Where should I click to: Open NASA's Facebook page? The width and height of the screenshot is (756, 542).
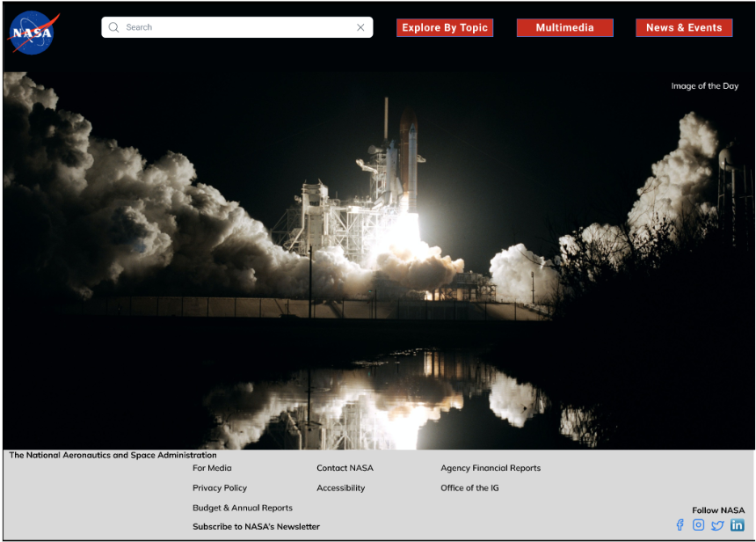680,524
